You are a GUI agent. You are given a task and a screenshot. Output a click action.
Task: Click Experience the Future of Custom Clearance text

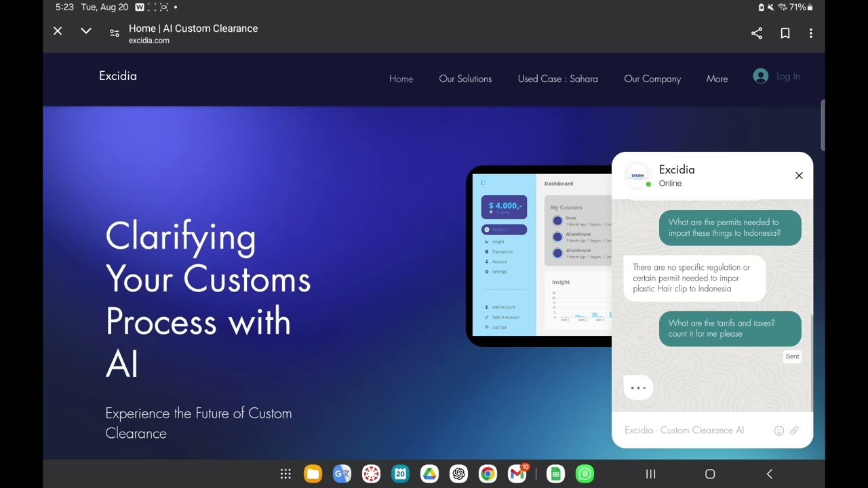199,423
